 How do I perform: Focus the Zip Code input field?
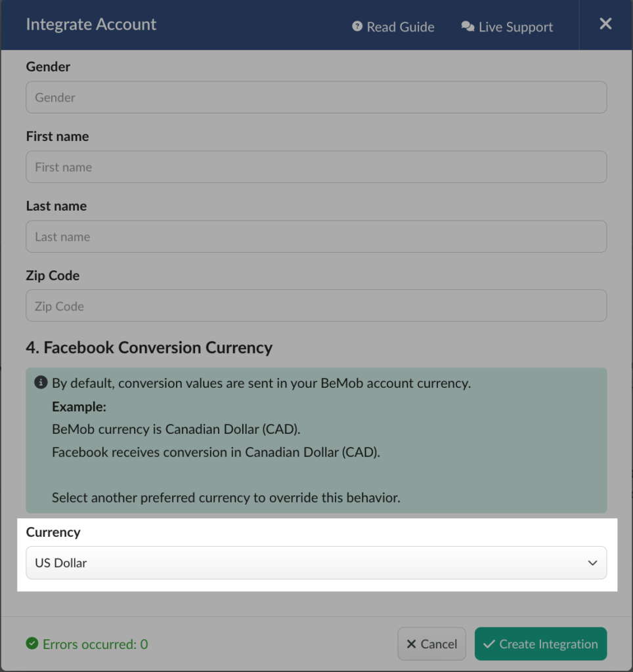coord(316,306)
